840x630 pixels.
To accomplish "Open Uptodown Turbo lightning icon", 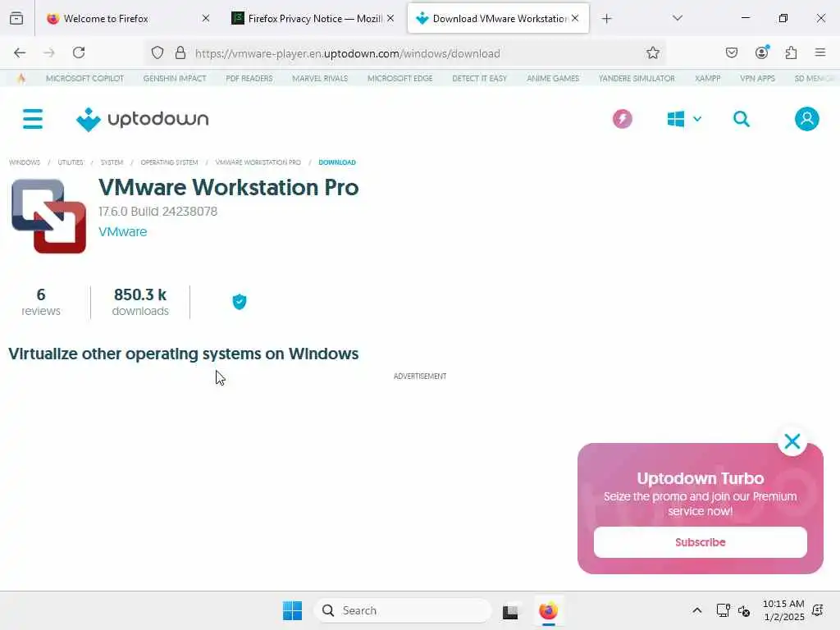I will tap(623, 119).
